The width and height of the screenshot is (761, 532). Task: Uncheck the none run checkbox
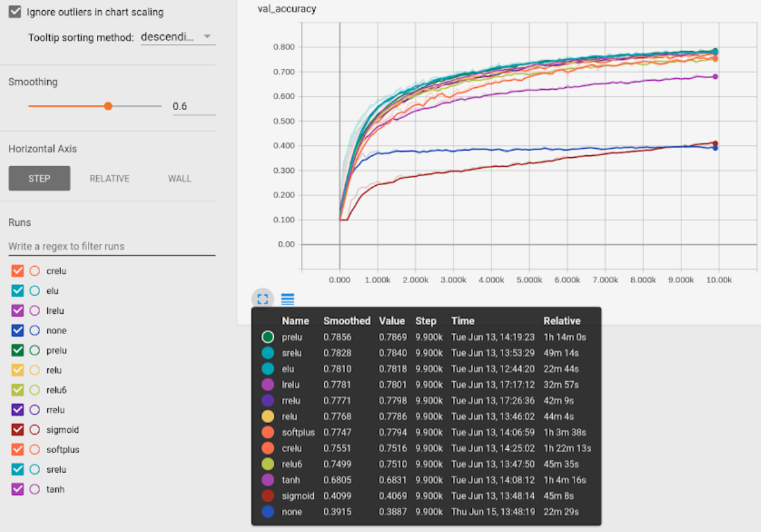point(17,330)
